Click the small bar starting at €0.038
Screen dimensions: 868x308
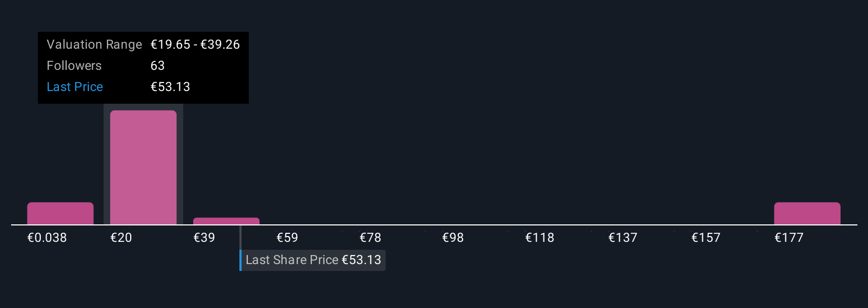(60, 213)
